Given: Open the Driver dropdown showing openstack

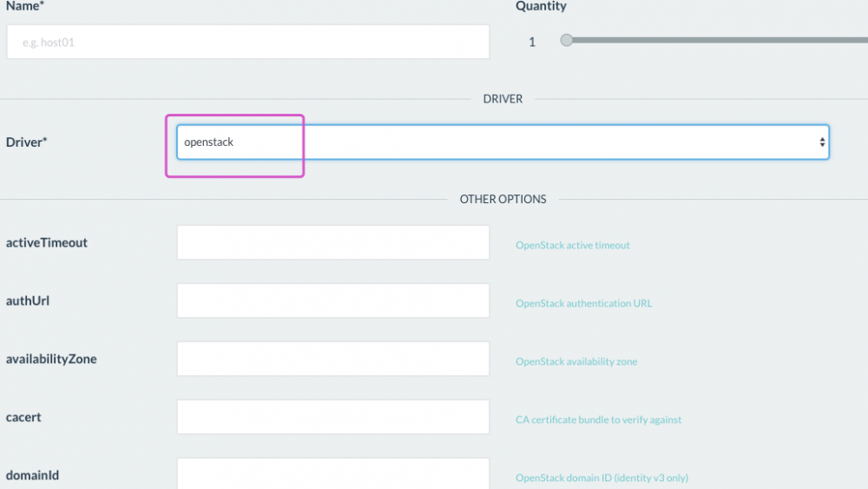Looking at the screenshot, I should pos(502,142).
